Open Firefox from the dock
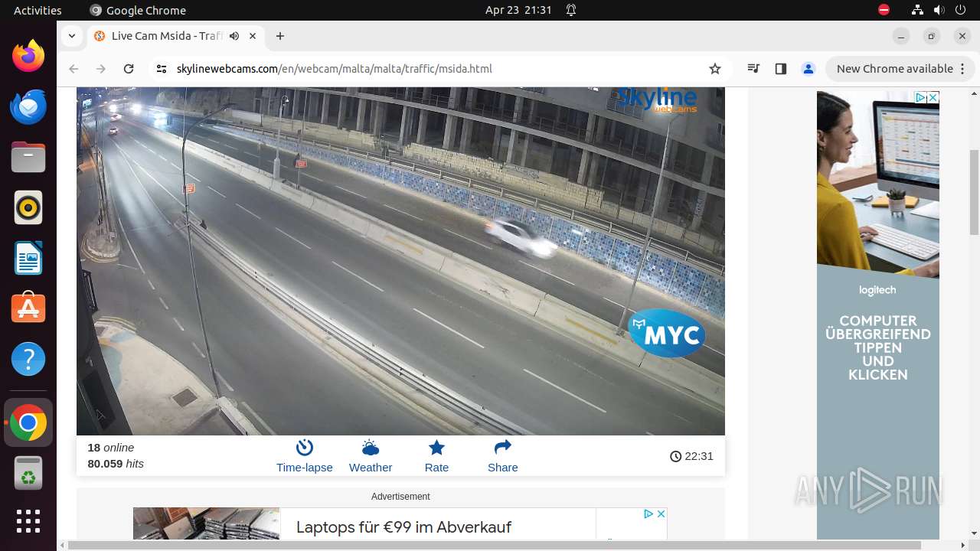Viewport: 980px width, 551px height. [x=28, y=56]
